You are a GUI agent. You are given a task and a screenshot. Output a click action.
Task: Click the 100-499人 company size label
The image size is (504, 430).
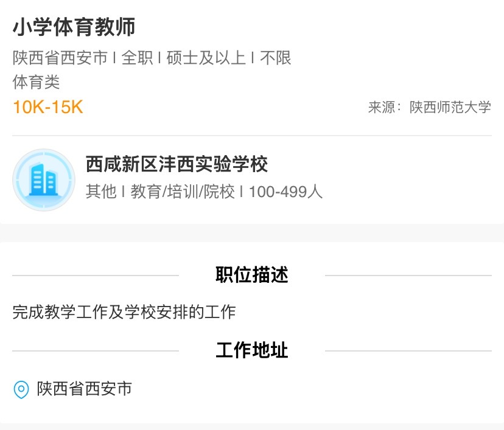[x=285, y=192]
